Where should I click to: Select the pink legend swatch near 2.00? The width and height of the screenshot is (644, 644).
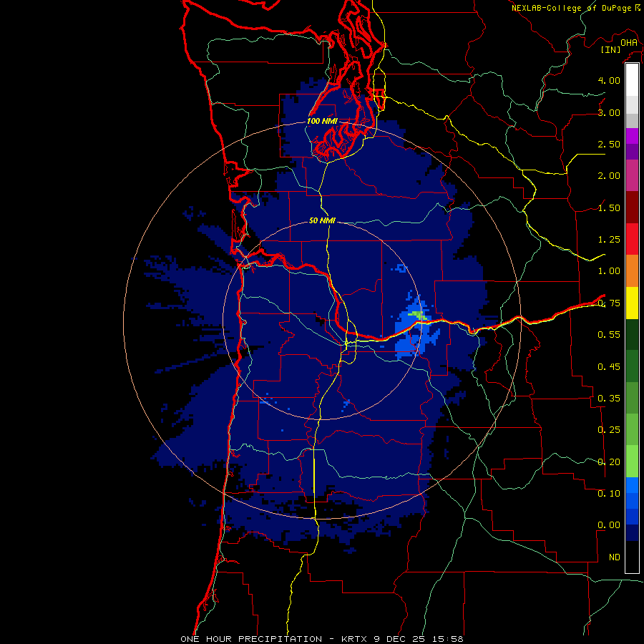(x=632, y=175)
